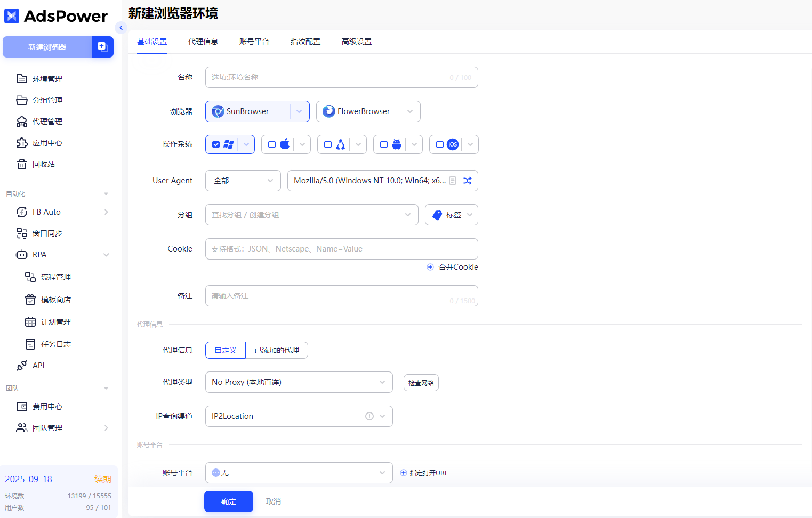The image size is (812, 518).
Task: Open SunBrowser version dropdown arrow
Action: point(299,111)
